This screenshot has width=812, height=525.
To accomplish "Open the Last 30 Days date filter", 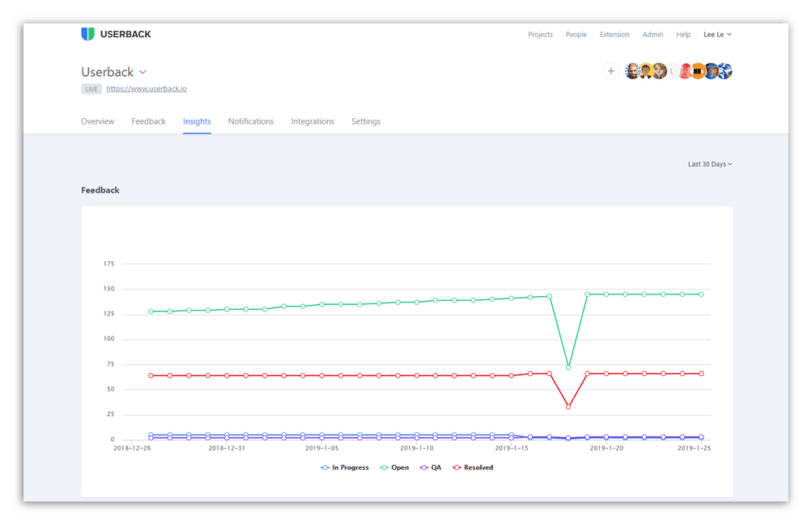I will [708, 164].
